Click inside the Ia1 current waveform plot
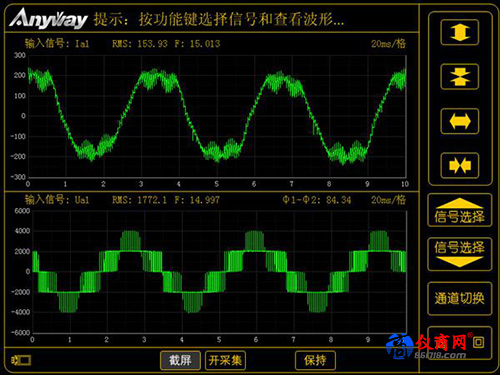The height and width of the screenshot is (375, 500). coord(217,116)
